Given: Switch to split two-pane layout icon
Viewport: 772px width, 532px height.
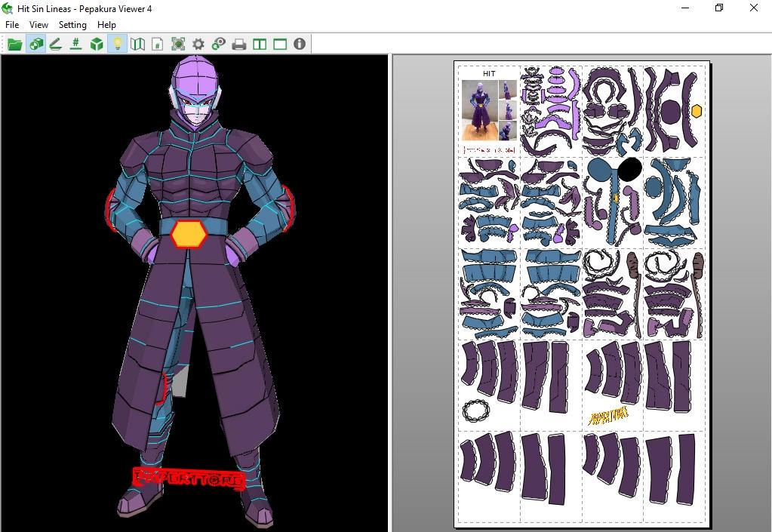Looking at the screenshot, I should pos(260,45).
